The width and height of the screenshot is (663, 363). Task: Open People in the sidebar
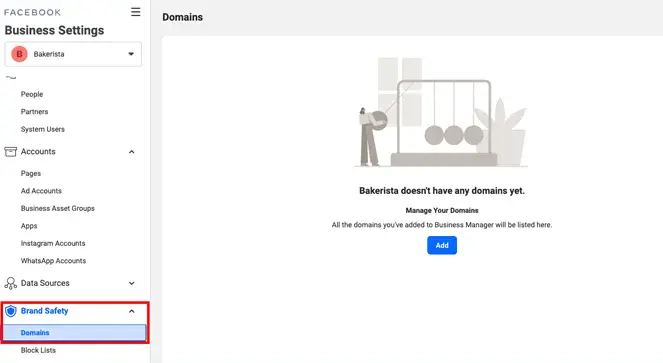click(x=32, y=94)
